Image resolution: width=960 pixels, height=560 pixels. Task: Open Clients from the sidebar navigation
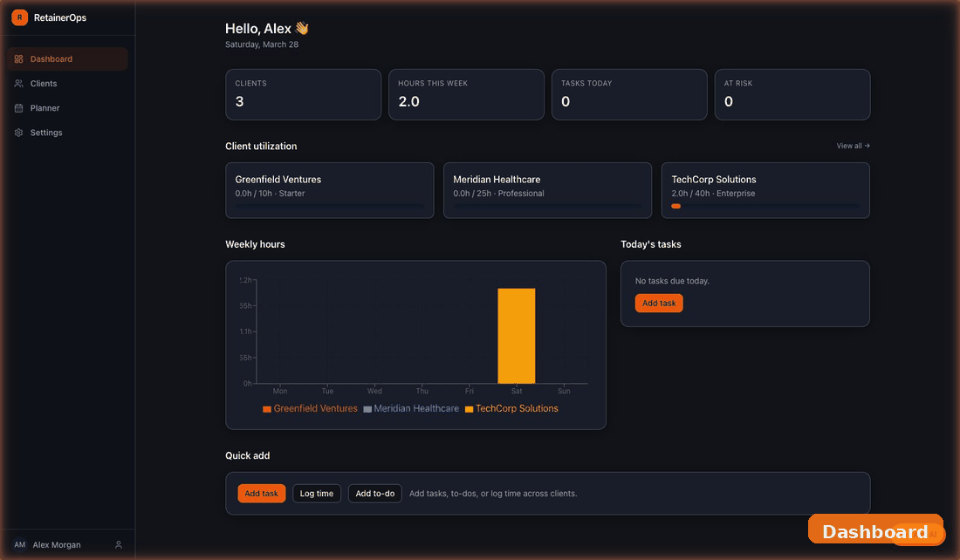[x=45, y=83]
